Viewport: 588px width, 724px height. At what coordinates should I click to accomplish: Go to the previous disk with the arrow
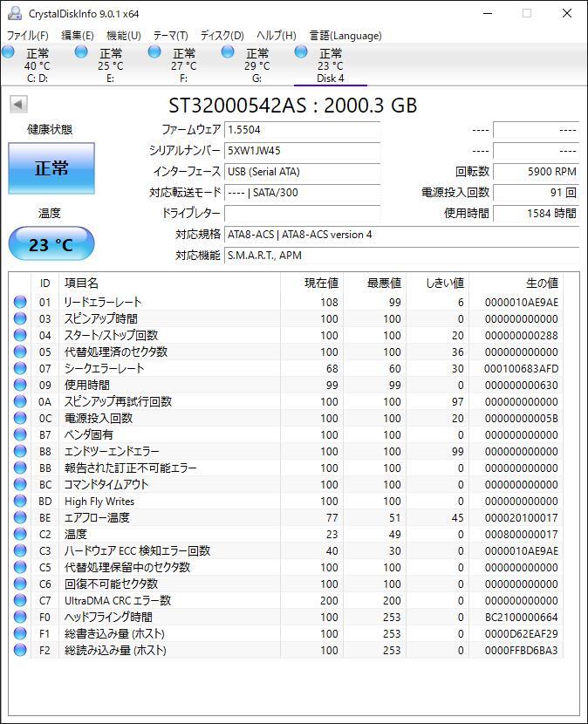[18, 104]
